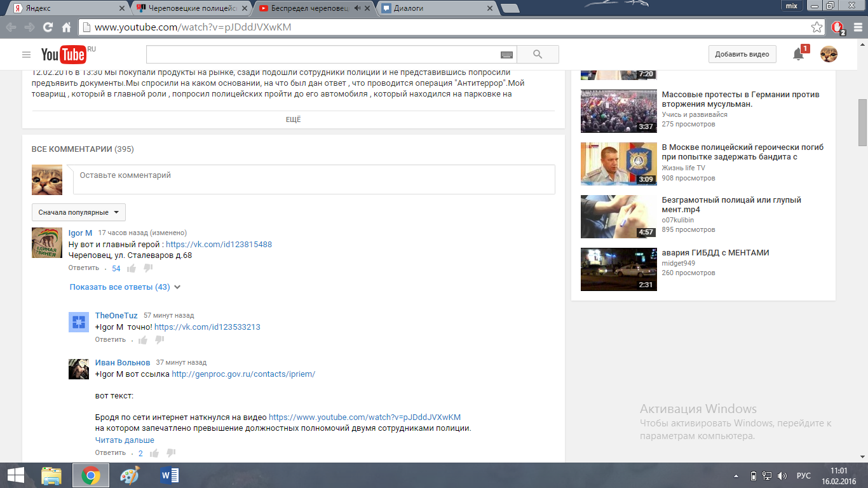Open TheOneTuz's channel avatar
The width and height of the screenshot is (868, 488).
(x=79, y=322)
